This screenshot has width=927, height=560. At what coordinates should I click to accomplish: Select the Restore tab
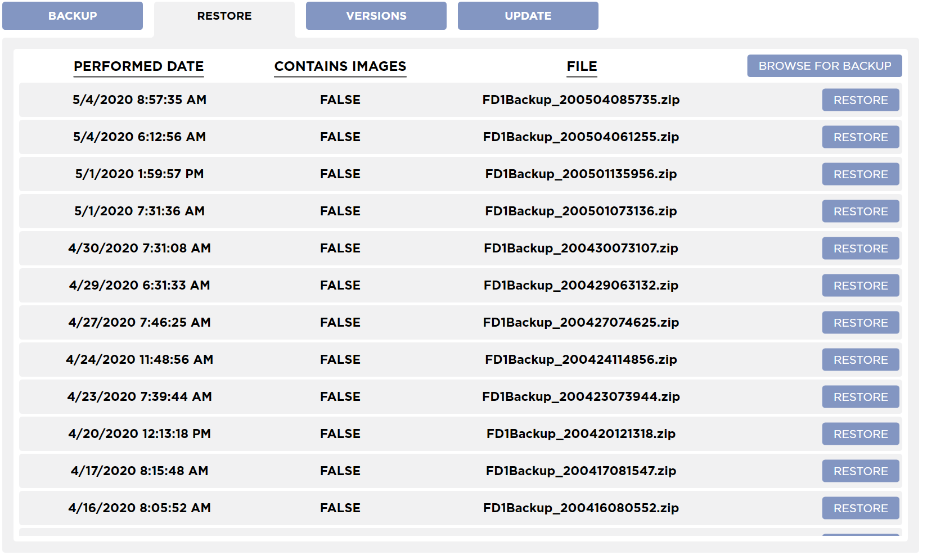[224, 16]
